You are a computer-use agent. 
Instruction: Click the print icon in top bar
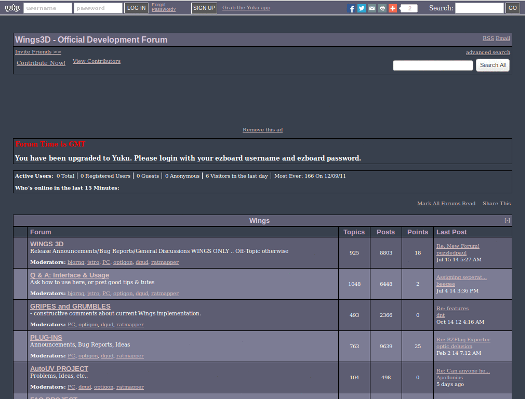coord(382,8)
